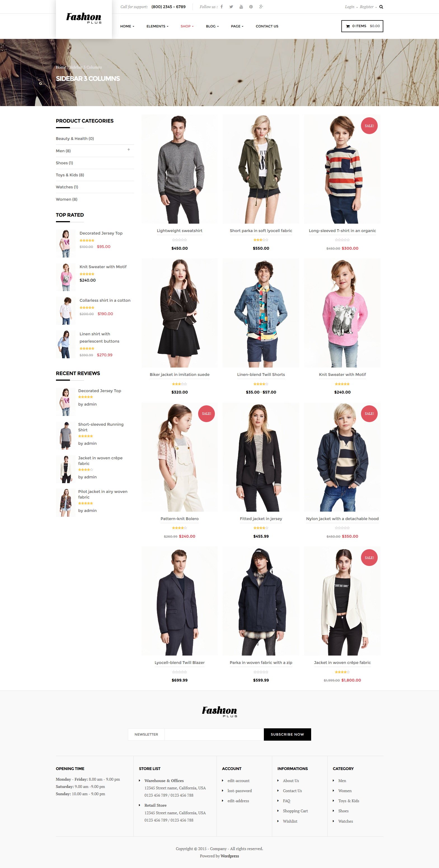Open the BLOG menu item
The height and width of the screenshot is (868, 439).
click(x=212, y=26)
